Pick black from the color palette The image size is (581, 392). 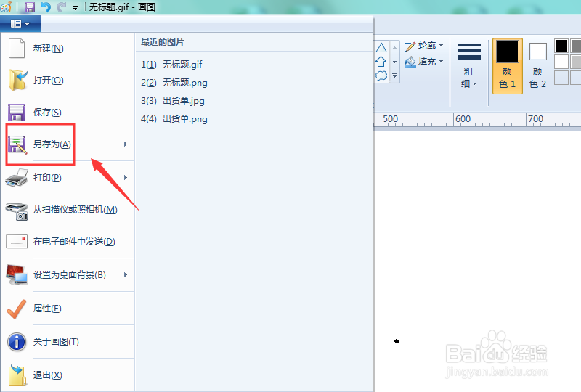tap(561, 46)
